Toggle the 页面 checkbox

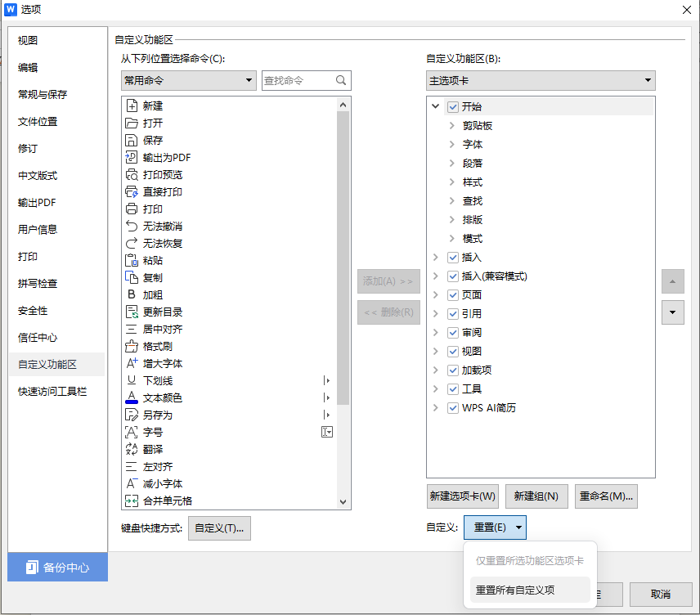point(453,295)
